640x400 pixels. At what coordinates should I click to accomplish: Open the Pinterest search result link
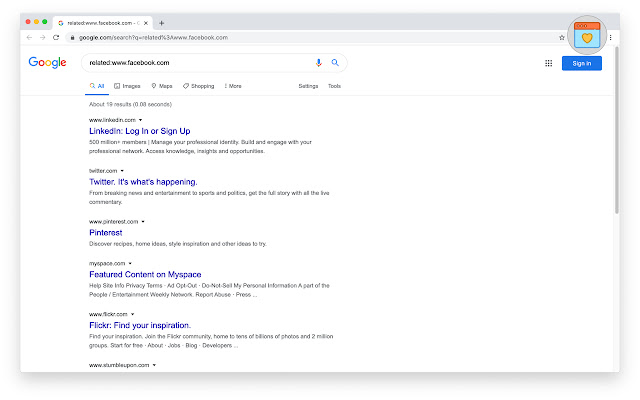coord(106,232)
